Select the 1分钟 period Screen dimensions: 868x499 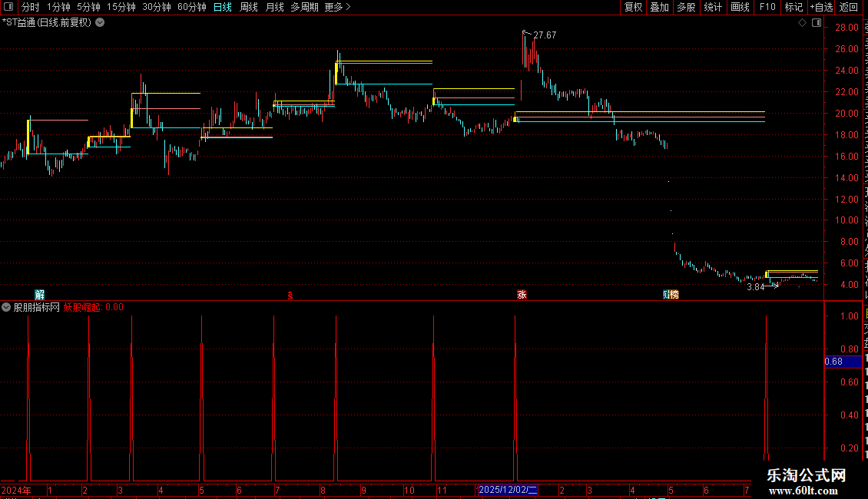(58, 7)
